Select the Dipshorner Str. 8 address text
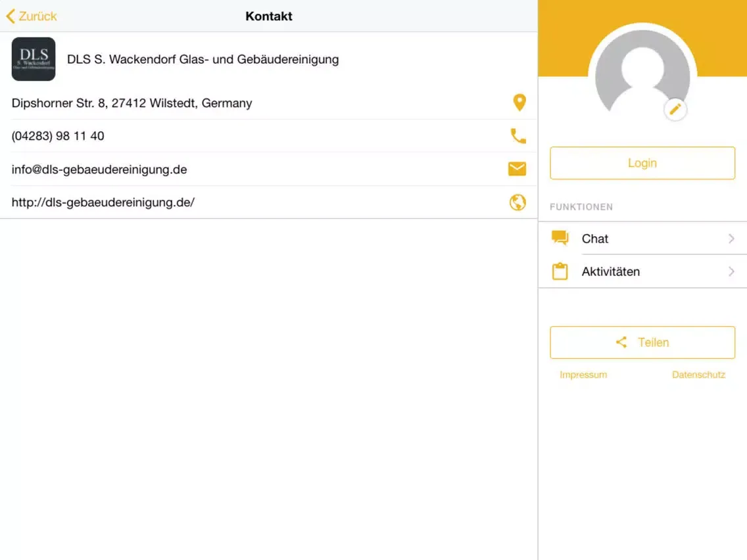 pos(132,103)
